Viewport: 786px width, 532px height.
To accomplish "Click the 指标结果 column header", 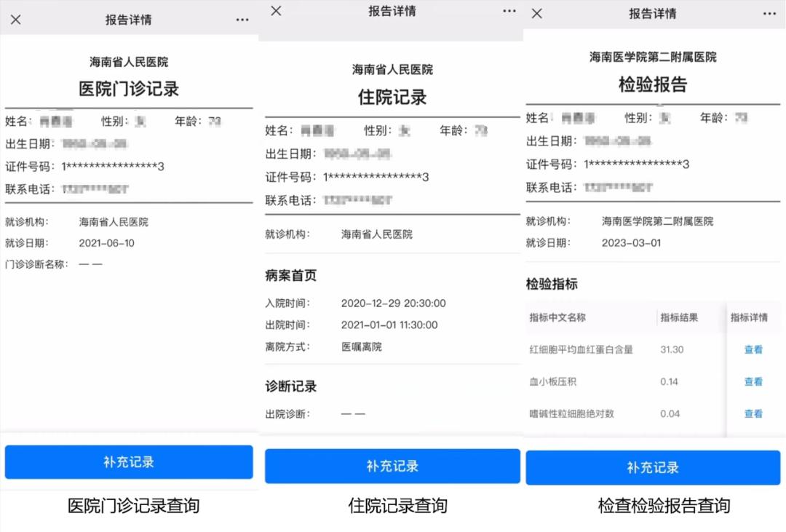I will tap(679, 317).
